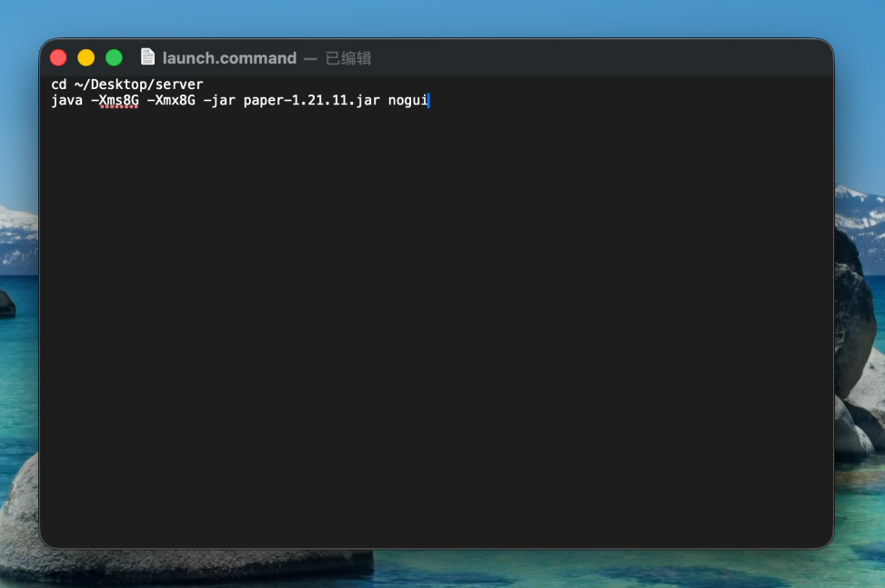Click the yellow minimize window button
Viewport: 885px width, 588px height.
(x=85, y=56)
